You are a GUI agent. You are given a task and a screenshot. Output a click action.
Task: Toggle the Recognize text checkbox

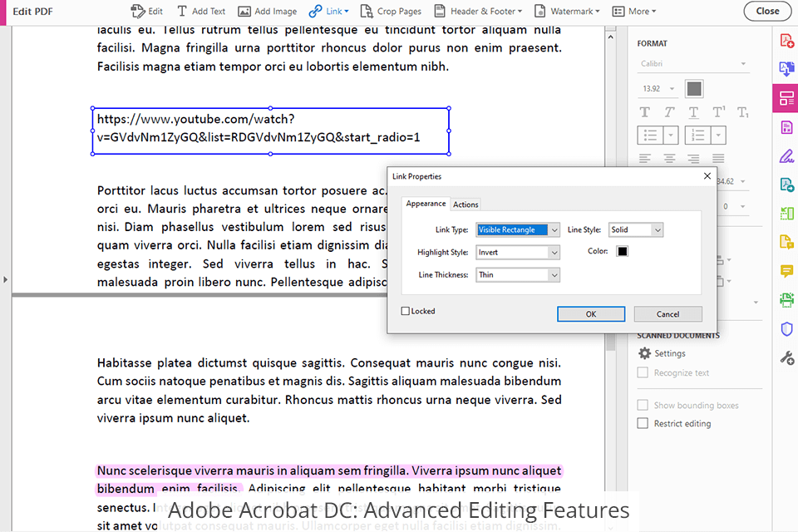coord(643,372)
